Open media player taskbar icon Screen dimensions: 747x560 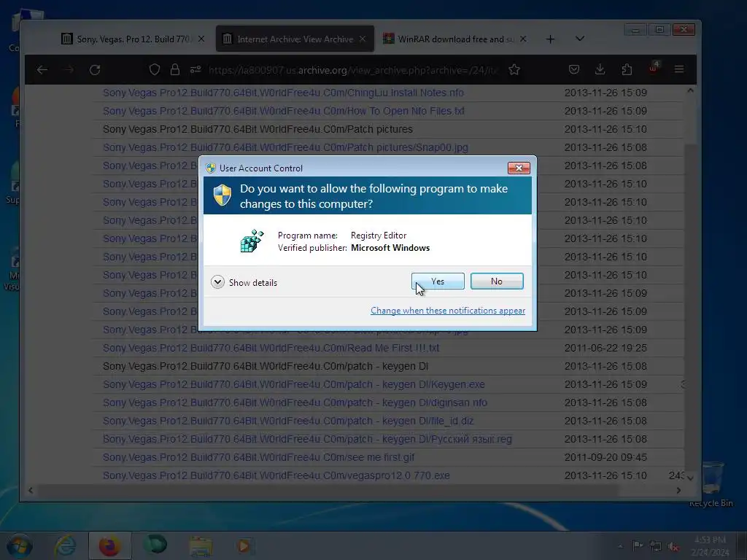click(244, 545)
